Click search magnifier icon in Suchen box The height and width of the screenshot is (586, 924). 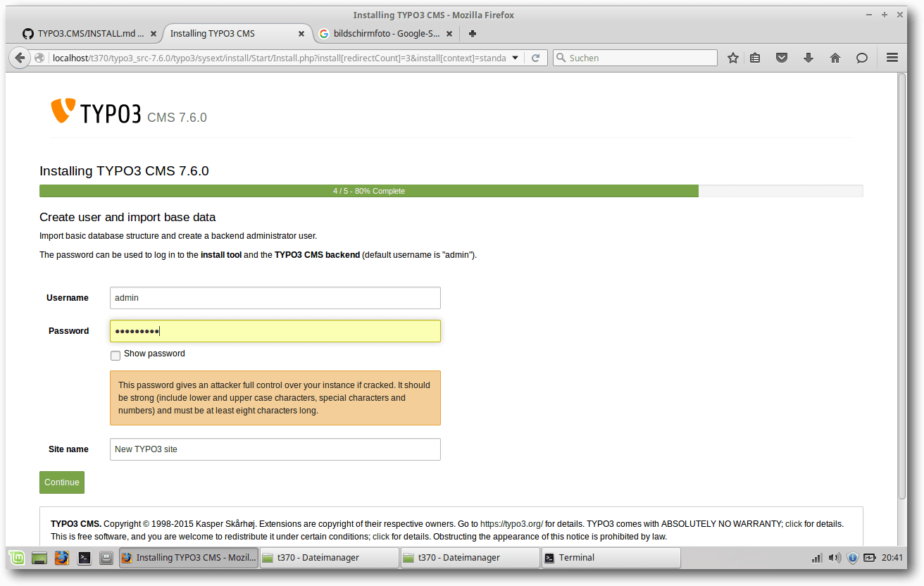[x=561, y=58]
